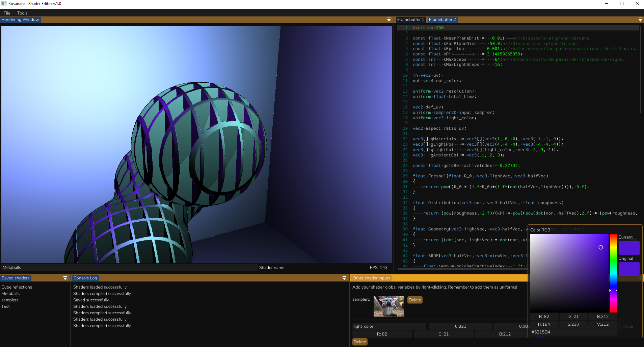Click the vertical hue bar
644x347 pixels.
pos(613,273)
